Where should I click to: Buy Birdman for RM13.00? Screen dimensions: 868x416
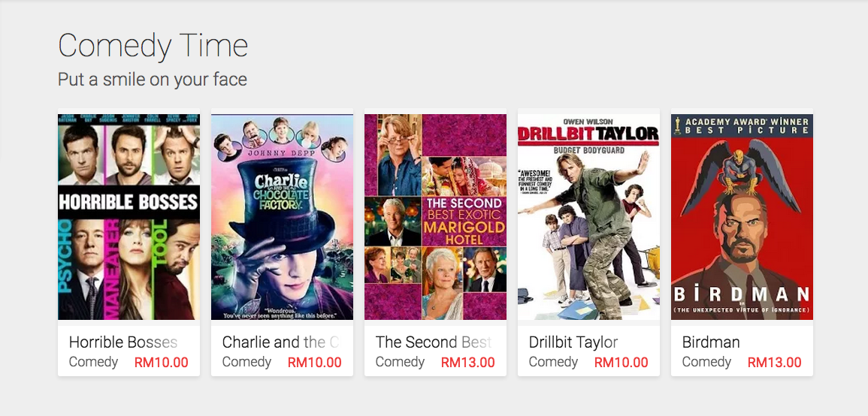coord(774,363)
